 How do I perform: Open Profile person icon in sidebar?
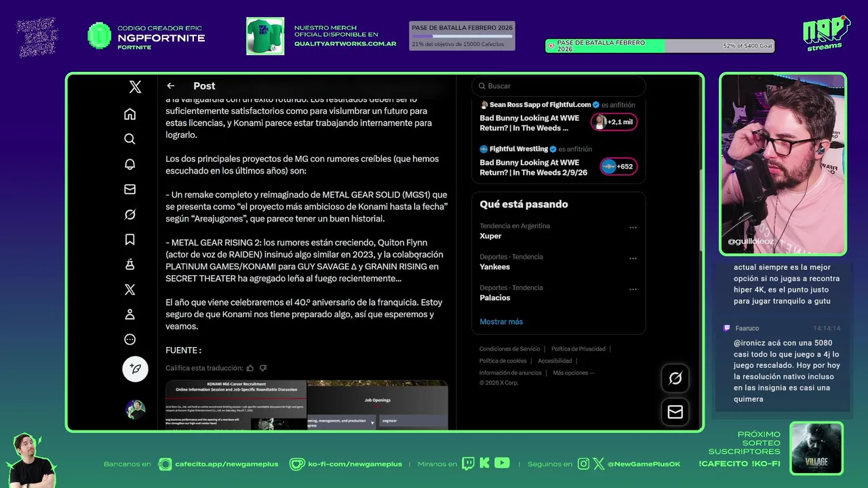point(130,314)
